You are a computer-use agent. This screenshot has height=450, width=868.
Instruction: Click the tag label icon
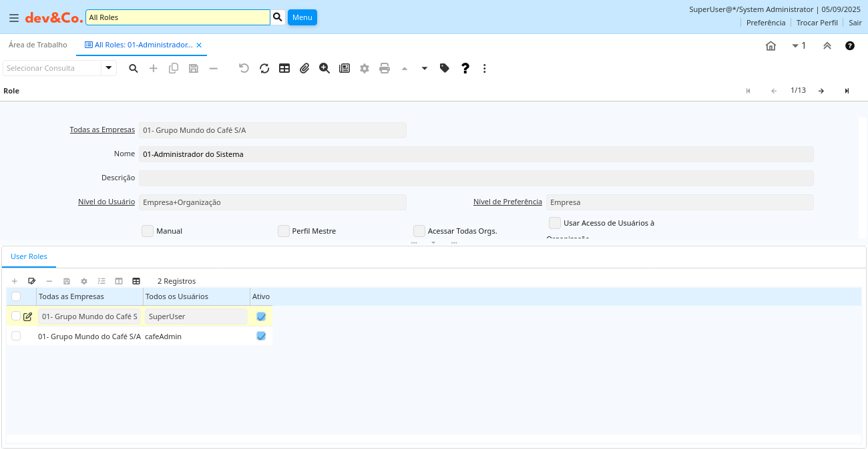pos(445,68)
